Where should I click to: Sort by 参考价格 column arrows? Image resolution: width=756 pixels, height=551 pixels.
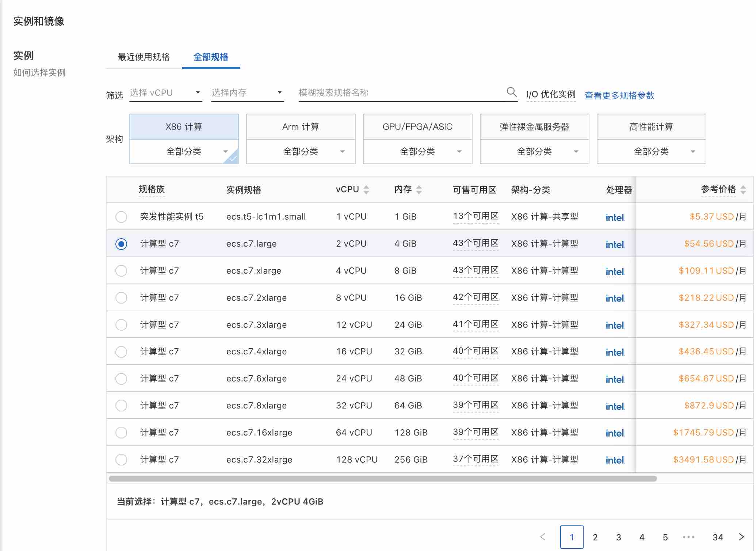743,190
